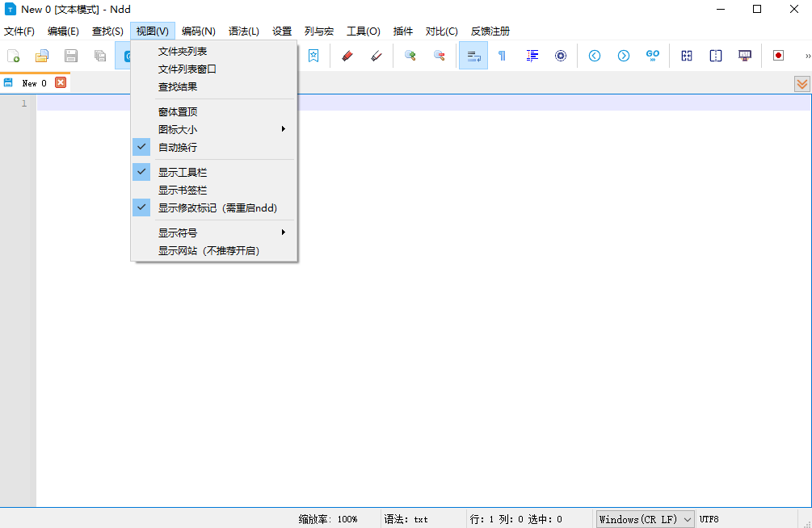812x528 pixels.
Task: Click the save icon on New 0 tab
Action: 8,83
